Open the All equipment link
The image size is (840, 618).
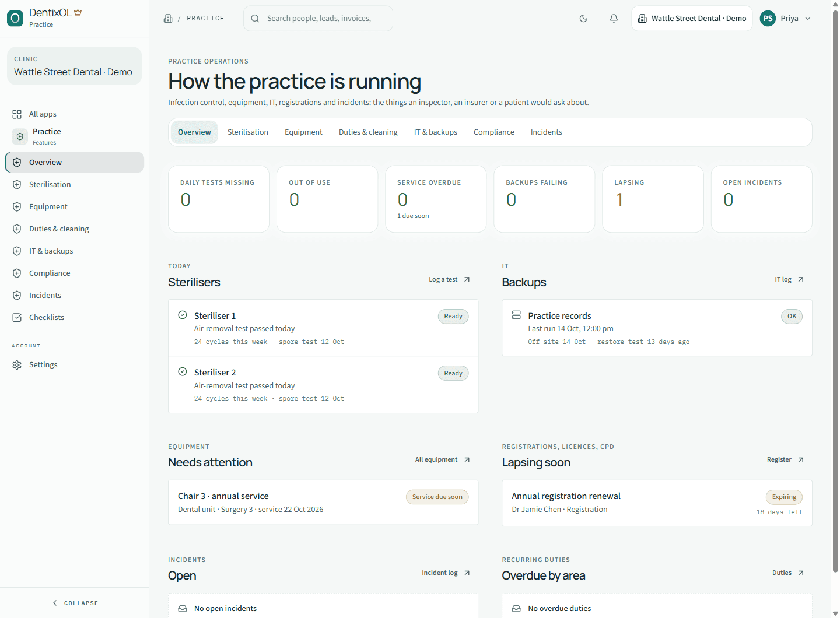tap(443, 460)
